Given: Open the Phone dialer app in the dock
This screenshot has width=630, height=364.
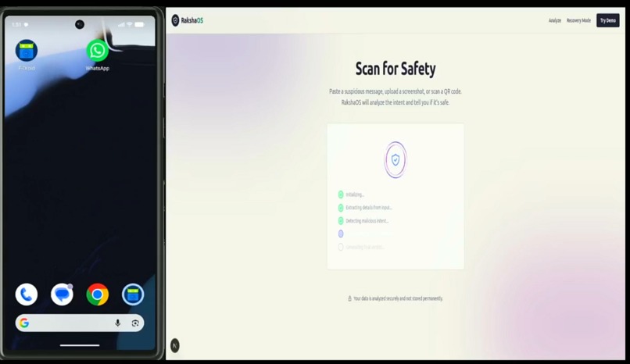Looking at the screenshot, I should click(27, 294).
